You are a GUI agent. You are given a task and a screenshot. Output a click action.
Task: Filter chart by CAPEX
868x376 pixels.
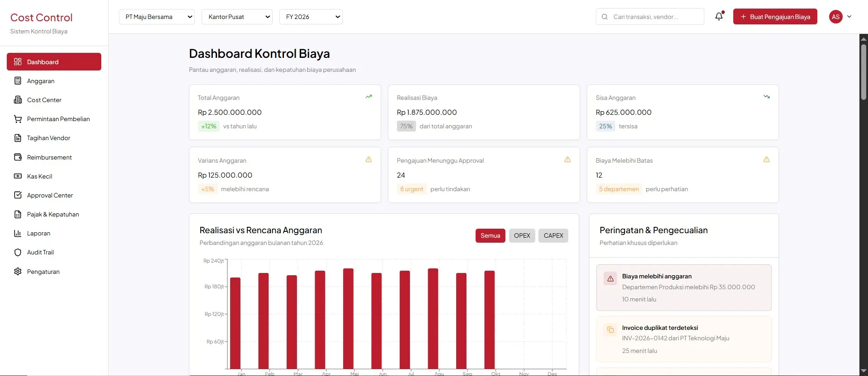coord(553,235)
